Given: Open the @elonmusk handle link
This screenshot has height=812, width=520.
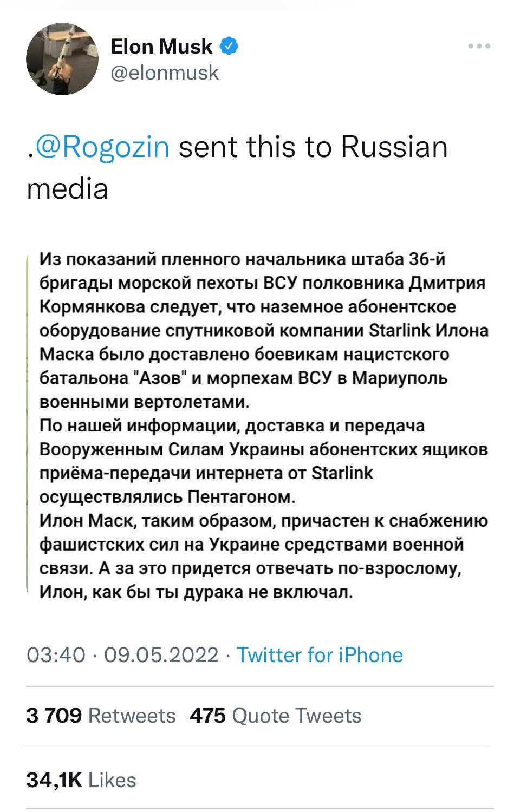Looking at the screenshot, I should [165, 73].
